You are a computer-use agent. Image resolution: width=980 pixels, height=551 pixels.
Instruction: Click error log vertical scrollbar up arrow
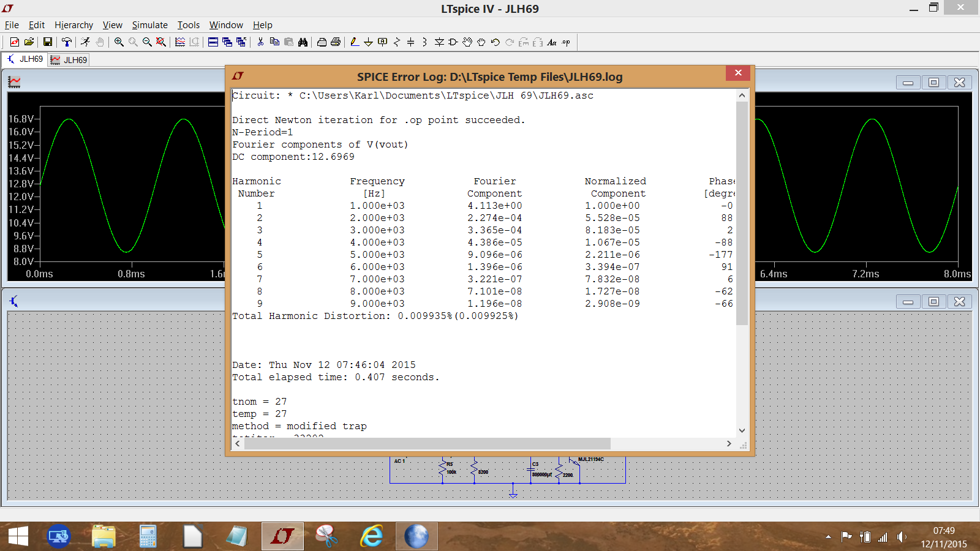click(742, 96)
